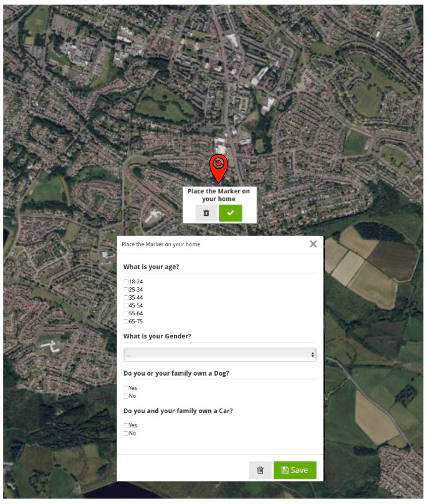Click the marker popup instruction text
The height and width of the screenshot is (504, 427).
click(219, 195)
